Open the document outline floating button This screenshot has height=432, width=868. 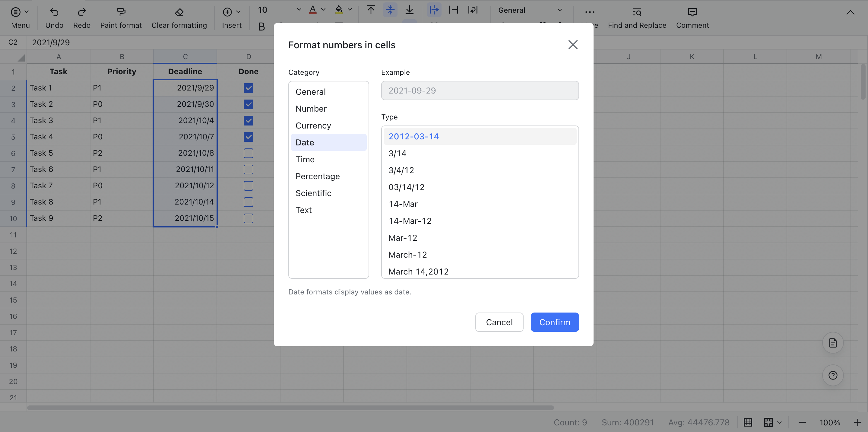[833, 343]
